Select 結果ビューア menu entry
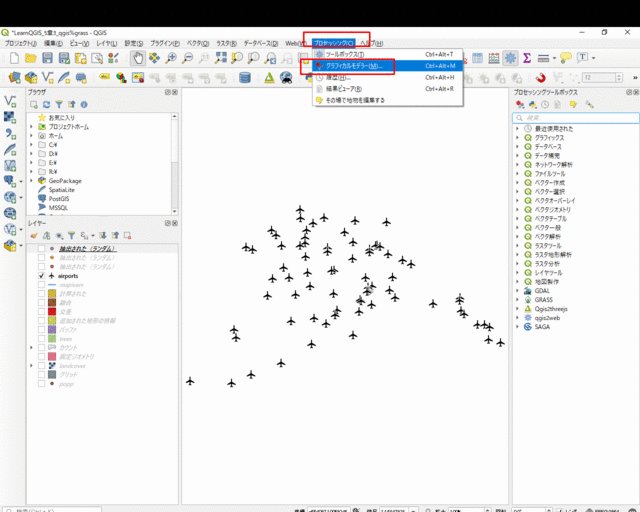Viewport: 640px width, 512px height. click(387, 89)
